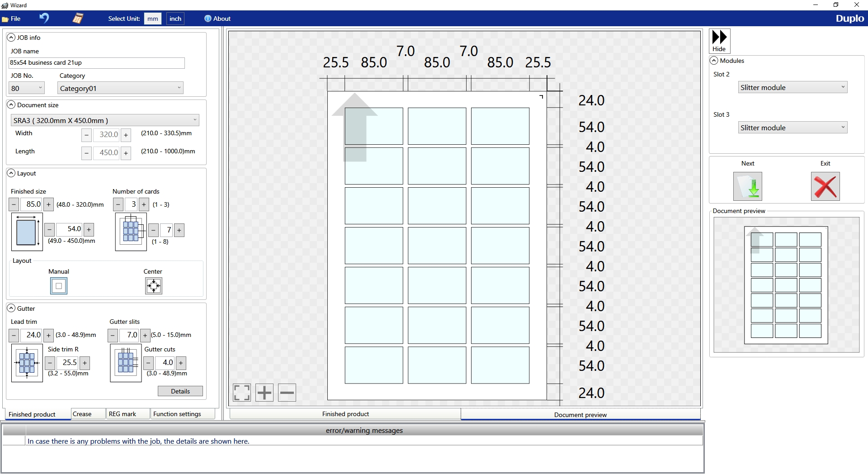This screenshot has height=474, width=868.
Task: Open the calculator icon in toolbar
Action: tap(78, 18)
